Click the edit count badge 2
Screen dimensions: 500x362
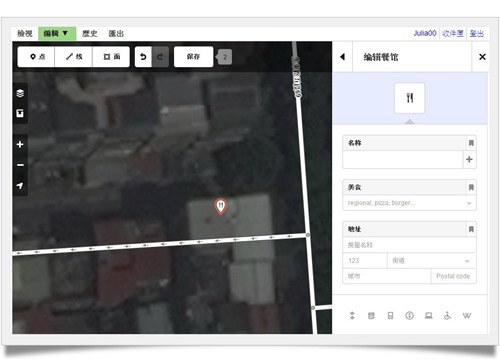click(225, 57)
